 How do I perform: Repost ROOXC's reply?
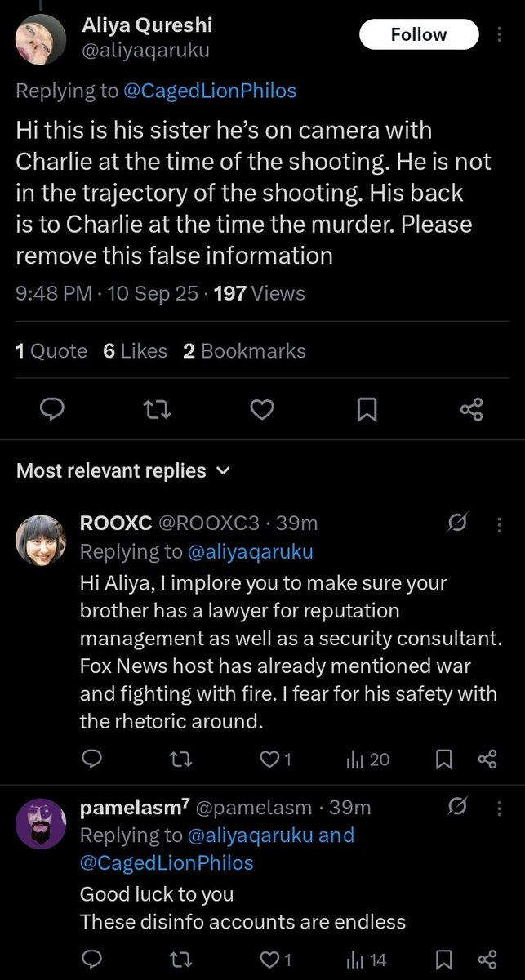click(x=180, y=759)
